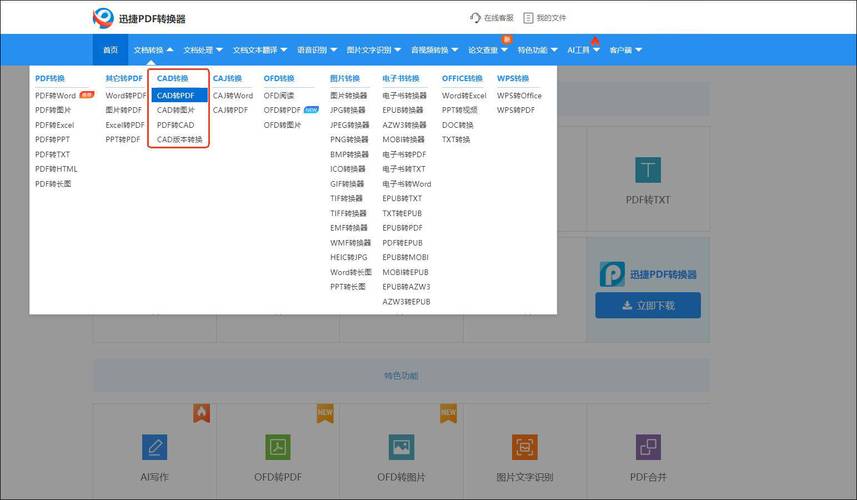Screen dimensions: 857x500
Task: Open the 在线客服 link
Action: (498, 18)
